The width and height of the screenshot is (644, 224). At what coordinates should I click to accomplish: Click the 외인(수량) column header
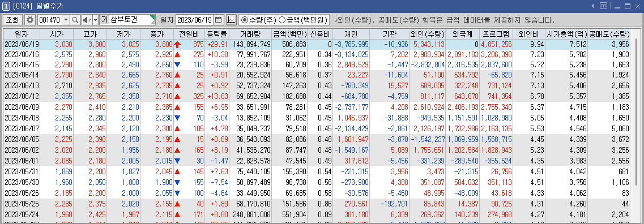428,34
